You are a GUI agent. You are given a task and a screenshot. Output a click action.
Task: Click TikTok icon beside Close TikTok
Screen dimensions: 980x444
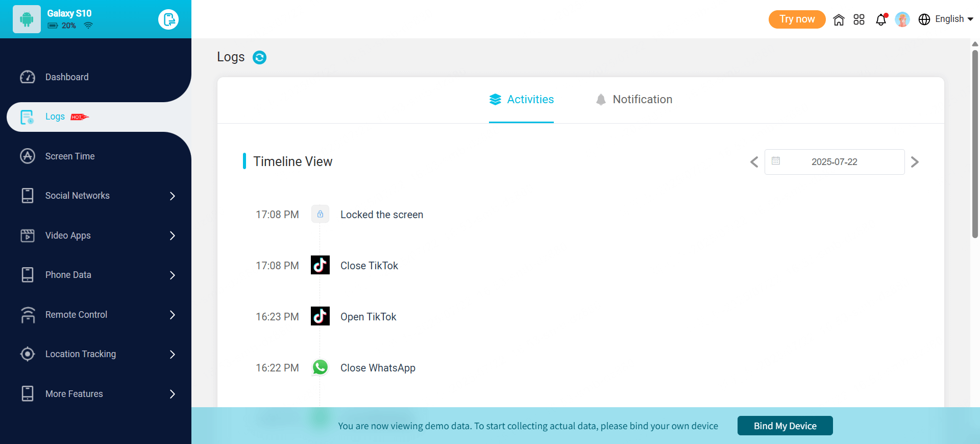(x=320, y=265)
